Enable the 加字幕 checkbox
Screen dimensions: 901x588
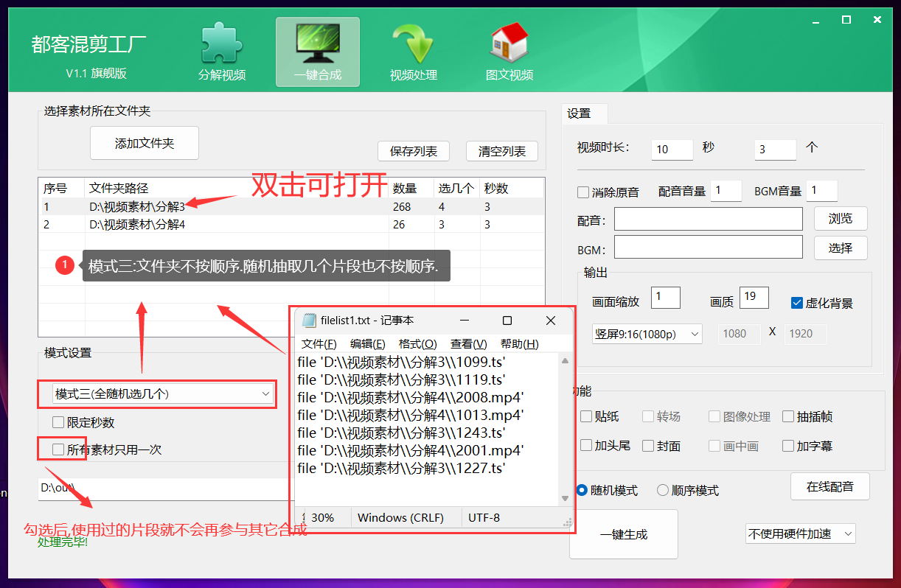[x=788, y=446]
